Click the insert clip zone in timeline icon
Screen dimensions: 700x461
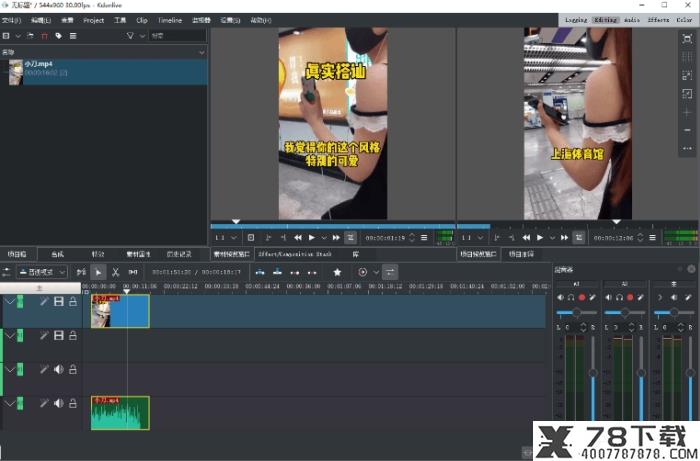click(x=260, y=272)
